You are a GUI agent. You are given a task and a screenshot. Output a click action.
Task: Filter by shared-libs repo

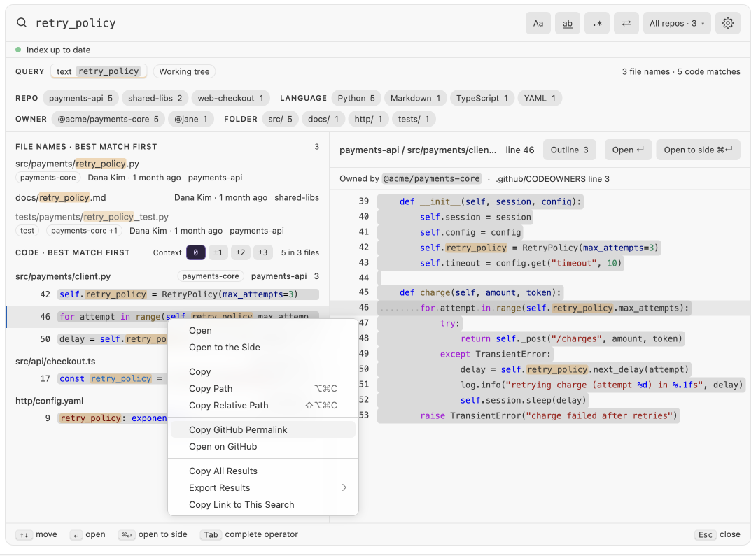155,98
